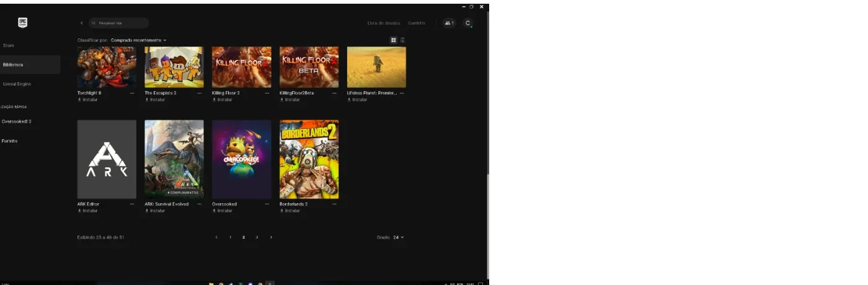
Task: Open three-dot menu for Overcooked
Action: click(x=267, y=204)
